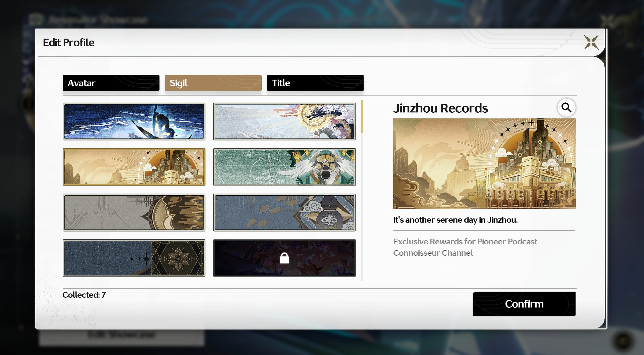
Task: Click the Jinzhou Records heading text
Action: (x=440, y=108)
